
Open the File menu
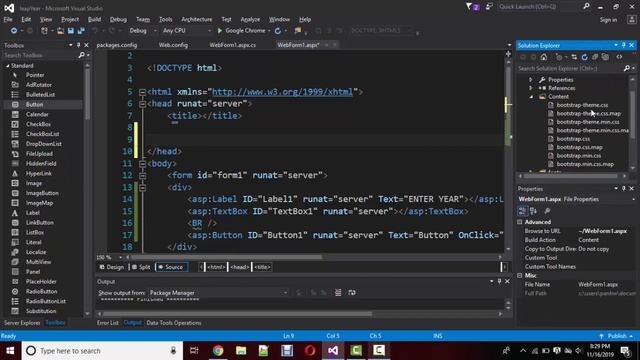8,19
